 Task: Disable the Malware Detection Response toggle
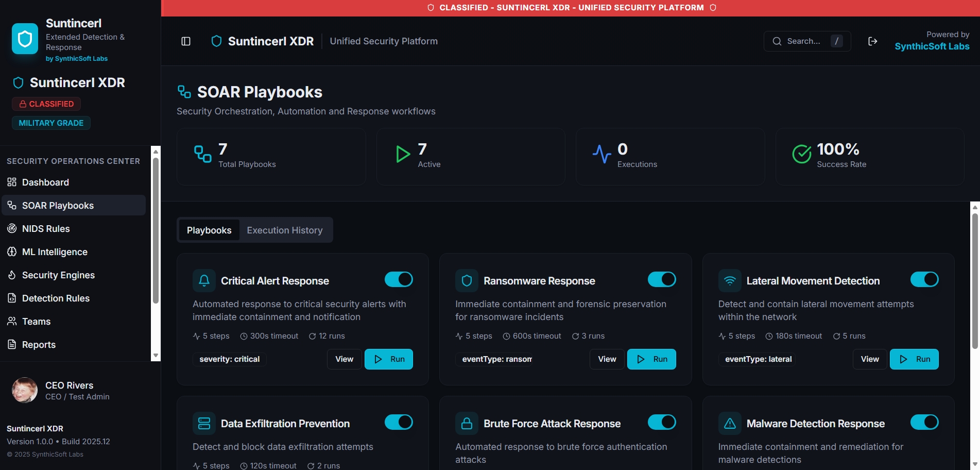point(924,422)
